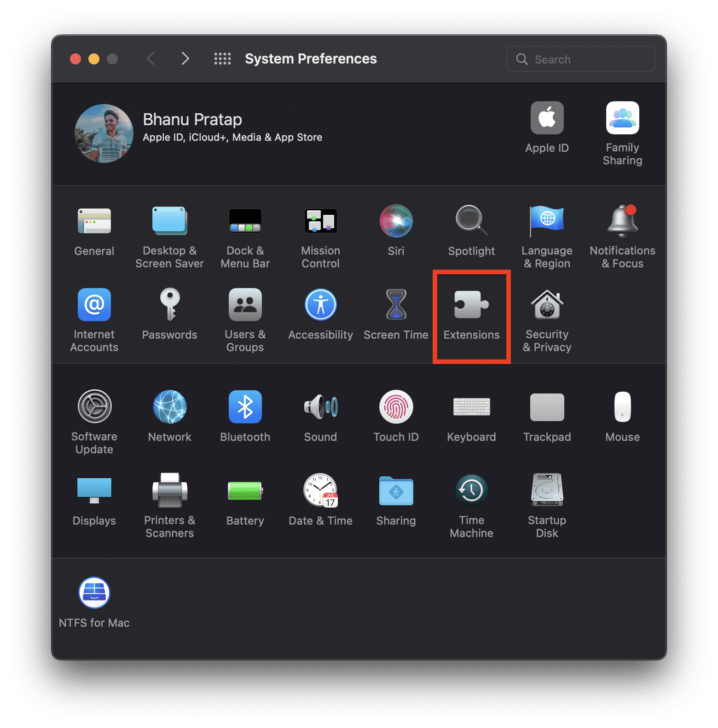
Task: Click the back navigation arrow
Action: 151,59
